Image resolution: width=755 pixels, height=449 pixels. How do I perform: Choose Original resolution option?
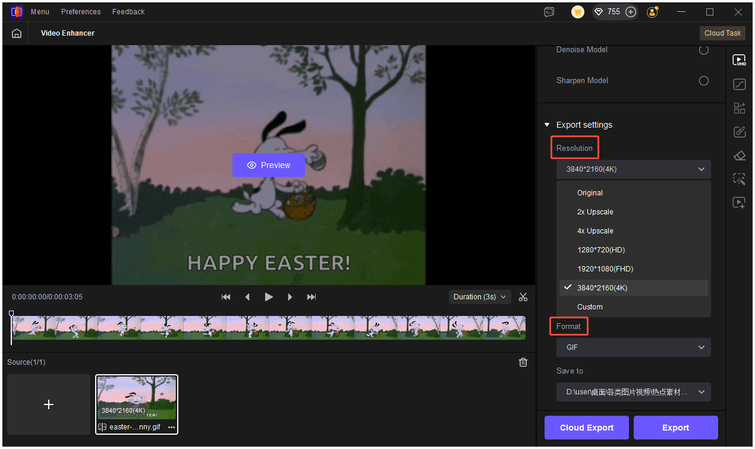point(633,193)
